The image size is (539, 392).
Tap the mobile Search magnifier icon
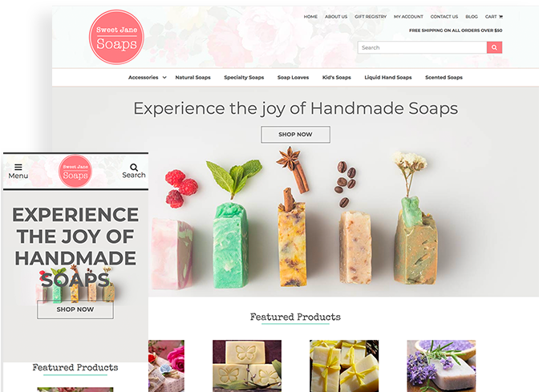(134, 168)
